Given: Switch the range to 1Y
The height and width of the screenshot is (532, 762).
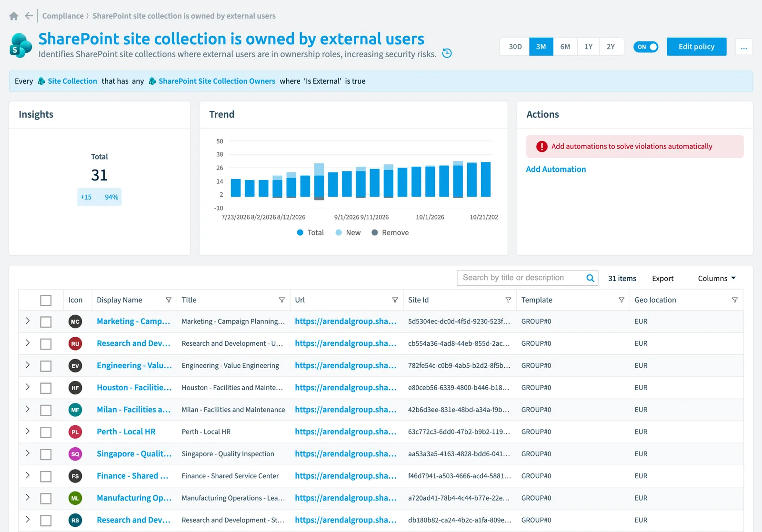Looking at the screenshot, I should 589,47.
